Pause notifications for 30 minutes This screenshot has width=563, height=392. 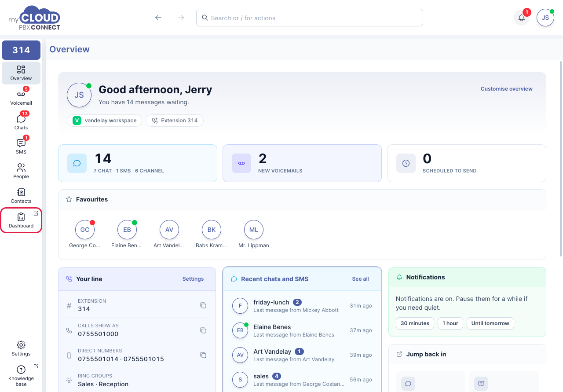pyautogui.click(x=415, y=323)
